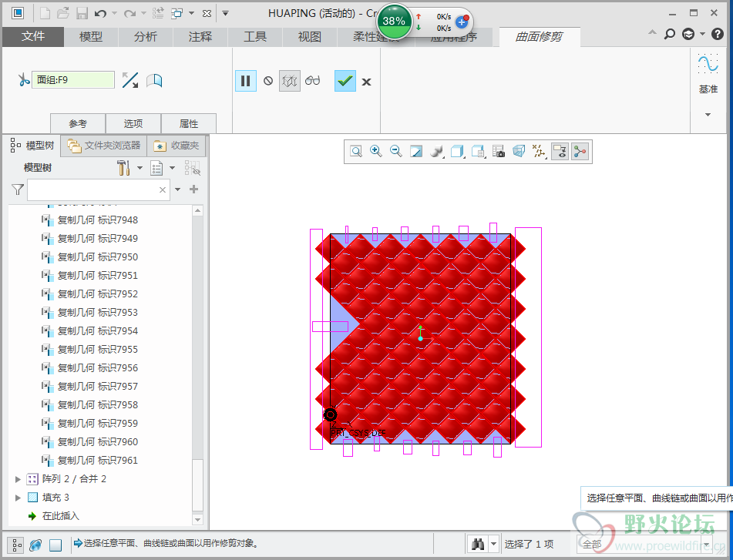Click the scissors trim icon beside 面组:F9
Screen dimensions: 733x560
[x=23, y=80]
